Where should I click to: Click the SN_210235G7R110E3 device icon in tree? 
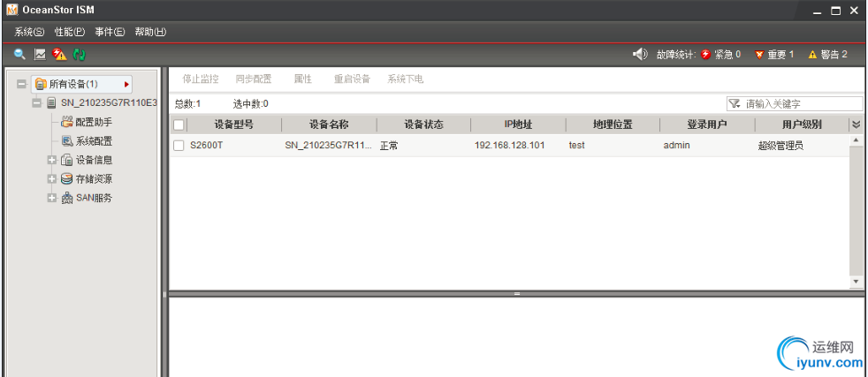pos(51,102)
